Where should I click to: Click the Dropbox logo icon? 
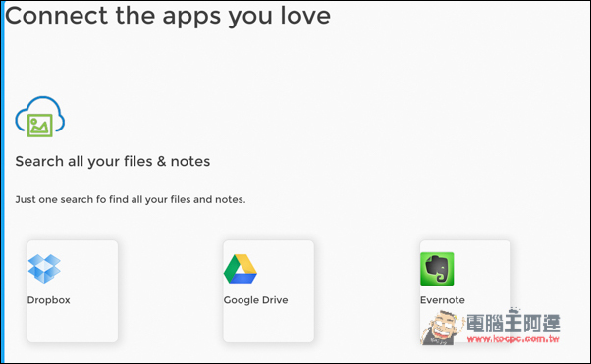point(44,269)
